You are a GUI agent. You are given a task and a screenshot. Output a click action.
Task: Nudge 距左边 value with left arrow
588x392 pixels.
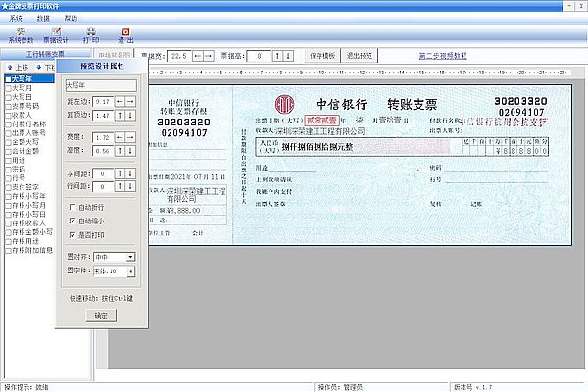pos(120,101)
